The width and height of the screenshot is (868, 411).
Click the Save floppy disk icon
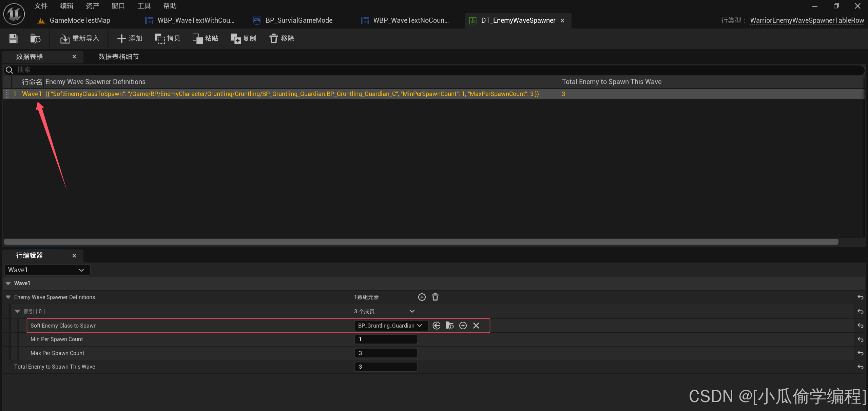pyautogui.click(x=13, y=38)
